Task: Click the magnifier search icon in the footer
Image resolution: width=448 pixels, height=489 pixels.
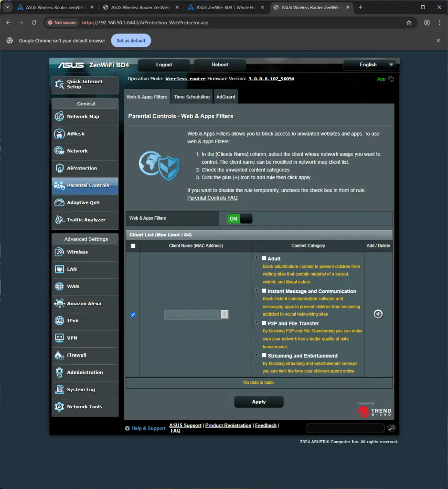Action: coord(392,428)
